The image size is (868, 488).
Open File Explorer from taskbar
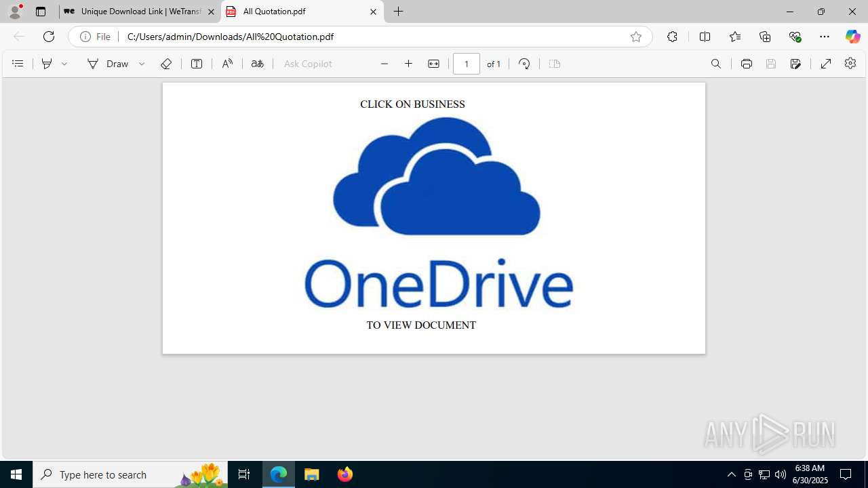(312, 474)
